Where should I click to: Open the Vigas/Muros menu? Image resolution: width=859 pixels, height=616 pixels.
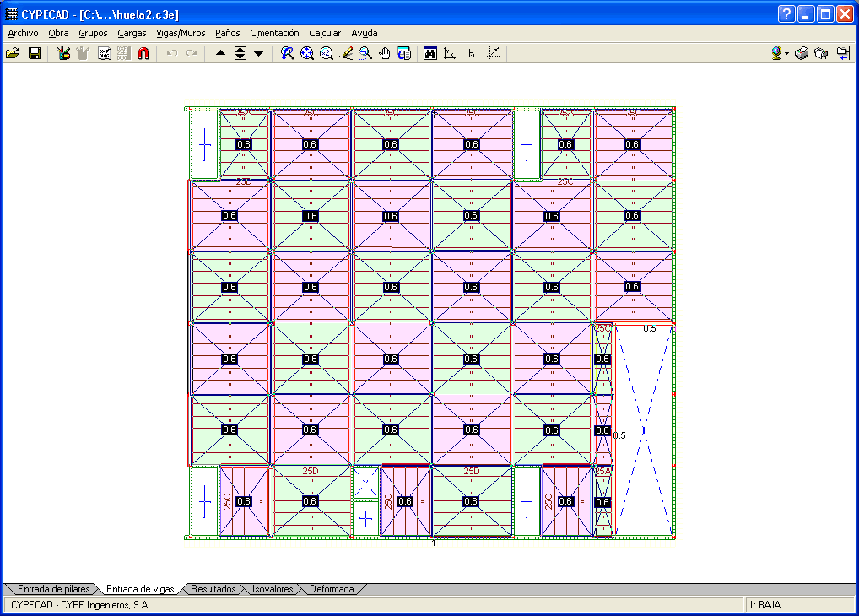tap(181, 33)
